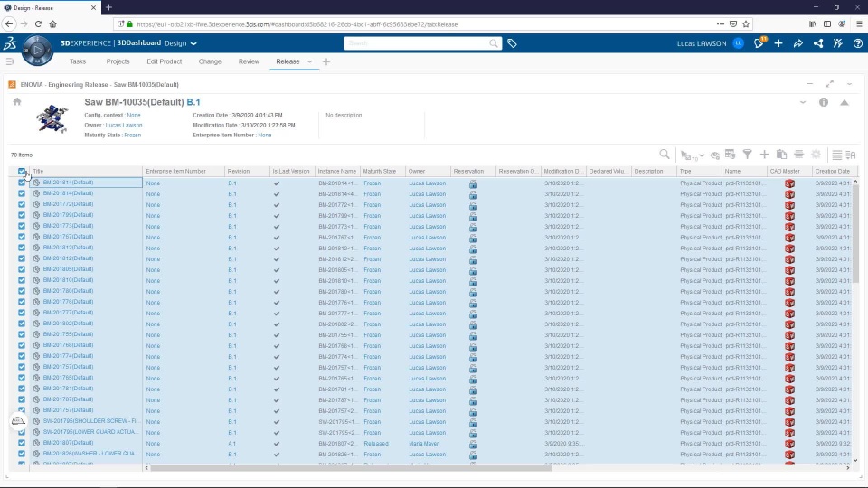This screenshot has height=488, width=868.
Task: Click the search magnifier in top search
Action: (x=494, y=43)
